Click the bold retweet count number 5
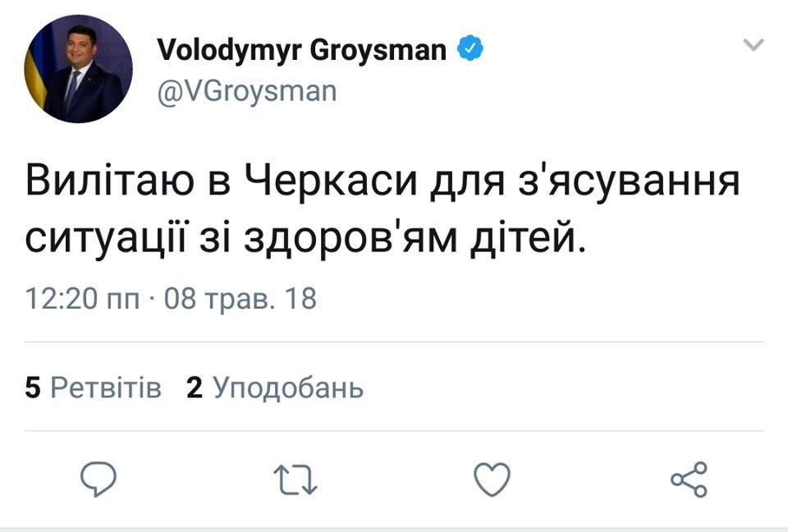Viewport: 788px width, 532px height. pyautogui.click(x=33, y=388)
